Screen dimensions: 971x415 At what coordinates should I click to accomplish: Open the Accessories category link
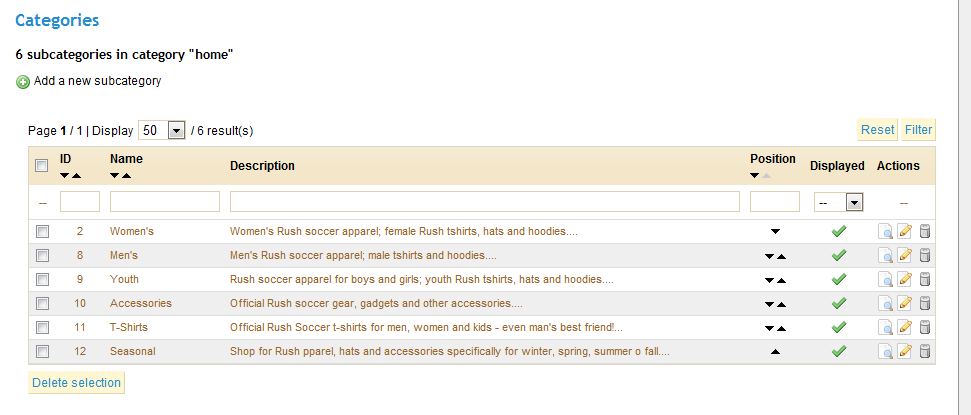141,303
